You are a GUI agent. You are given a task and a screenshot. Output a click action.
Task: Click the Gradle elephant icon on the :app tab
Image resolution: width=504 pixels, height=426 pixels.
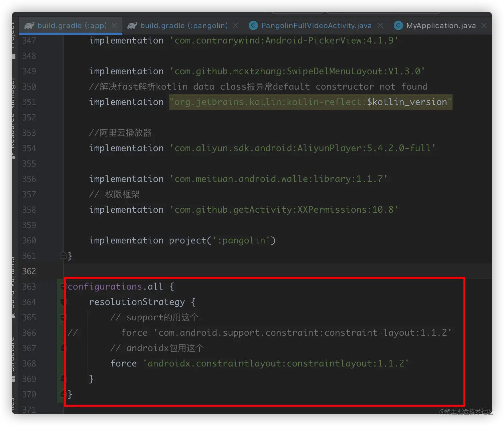(29, 26)
